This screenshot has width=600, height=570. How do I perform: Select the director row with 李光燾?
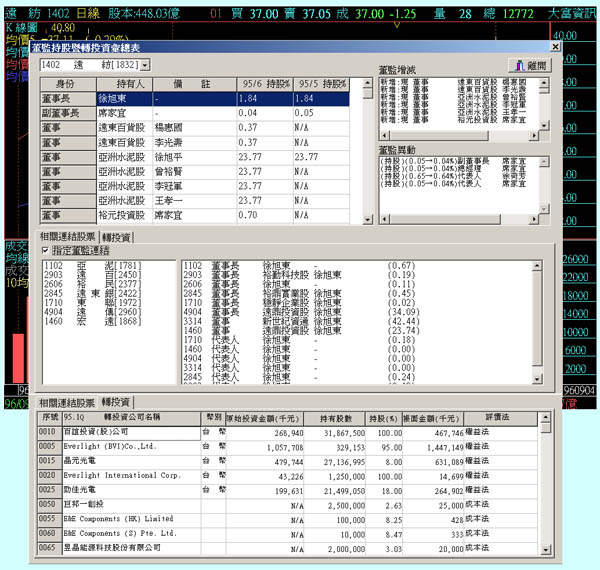point(195,143)
